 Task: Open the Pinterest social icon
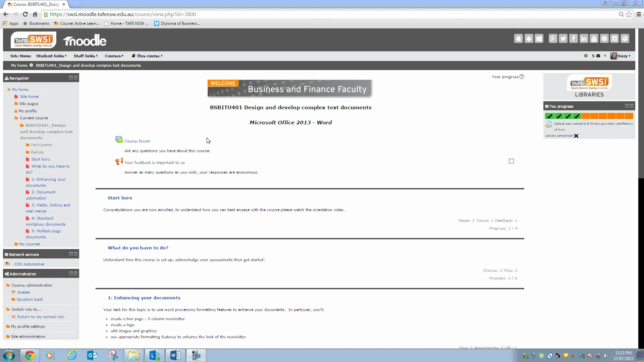click(604, 39)
